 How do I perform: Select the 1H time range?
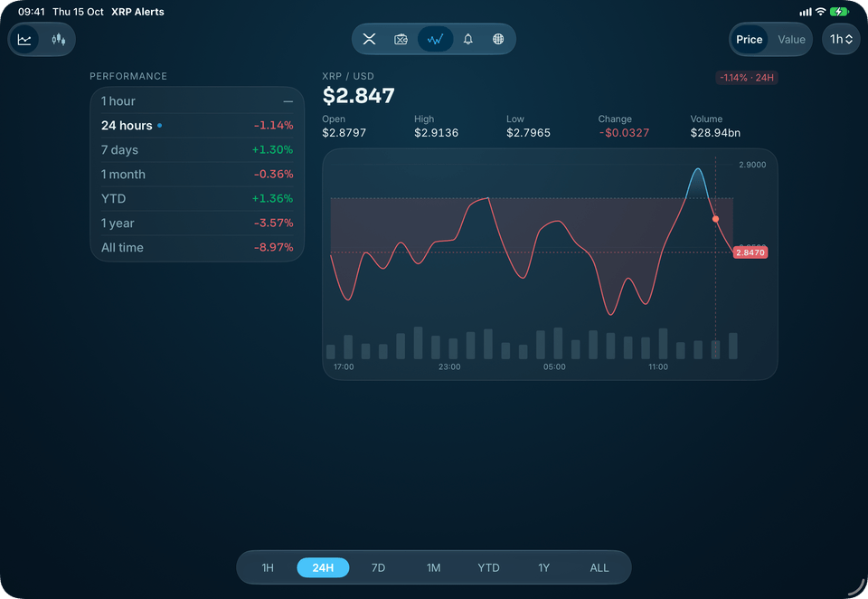pyautogui.click(x=268, y=567)
